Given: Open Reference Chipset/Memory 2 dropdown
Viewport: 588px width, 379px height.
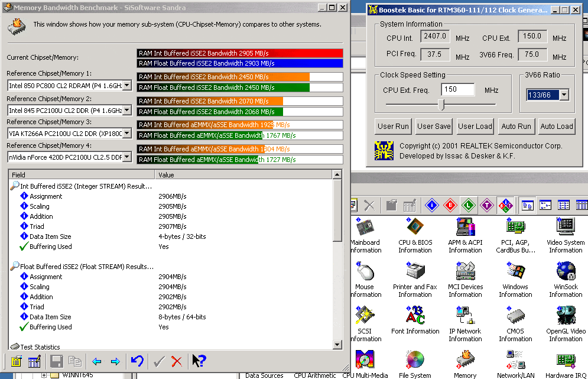Looking at the screenshot, I should pyautogui.click(x=127, y=111).
